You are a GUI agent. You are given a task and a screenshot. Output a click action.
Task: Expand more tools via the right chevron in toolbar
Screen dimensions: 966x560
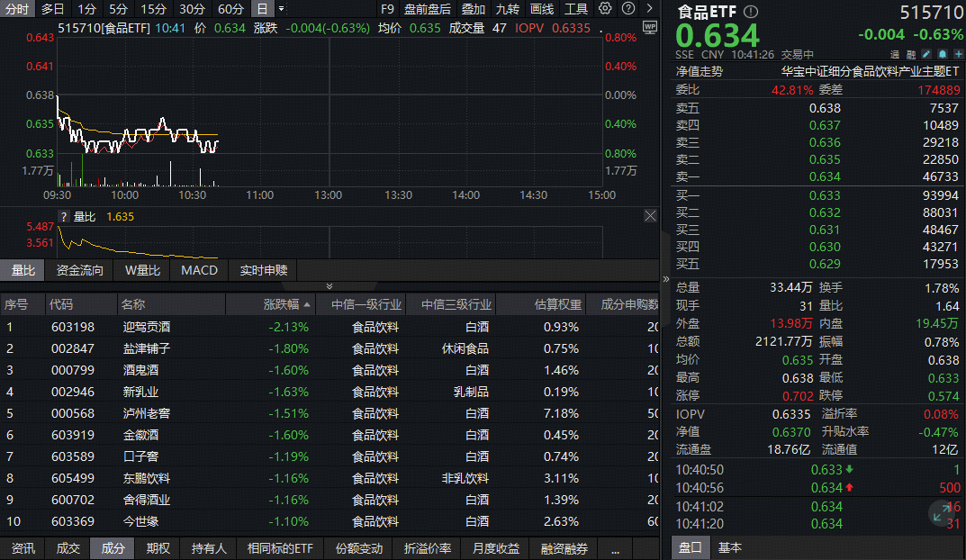pyautogui.click(x=650, y=8)
